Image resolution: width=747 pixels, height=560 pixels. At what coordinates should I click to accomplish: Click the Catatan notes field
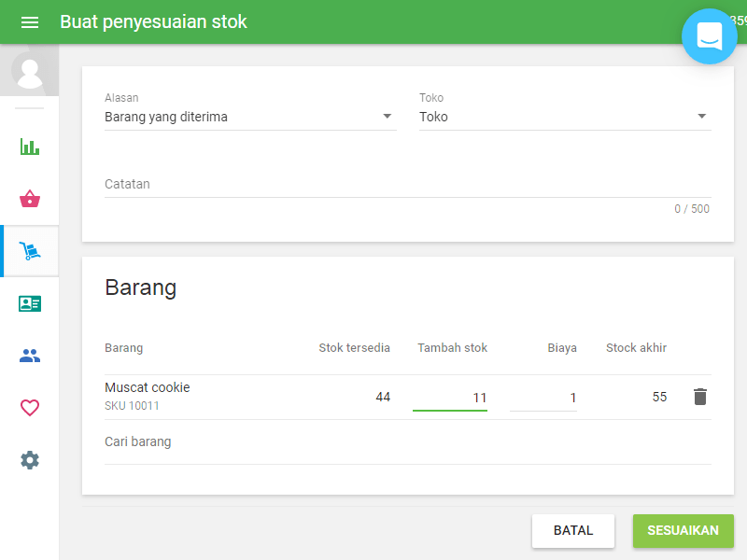coord(280,184)
